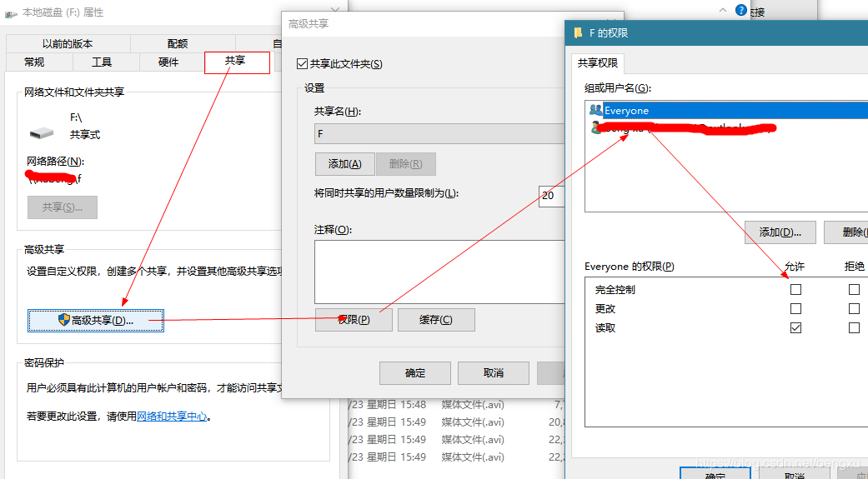Check Allow for 更改 permission
Screen dimensions: 868x479
click(795, 308)
